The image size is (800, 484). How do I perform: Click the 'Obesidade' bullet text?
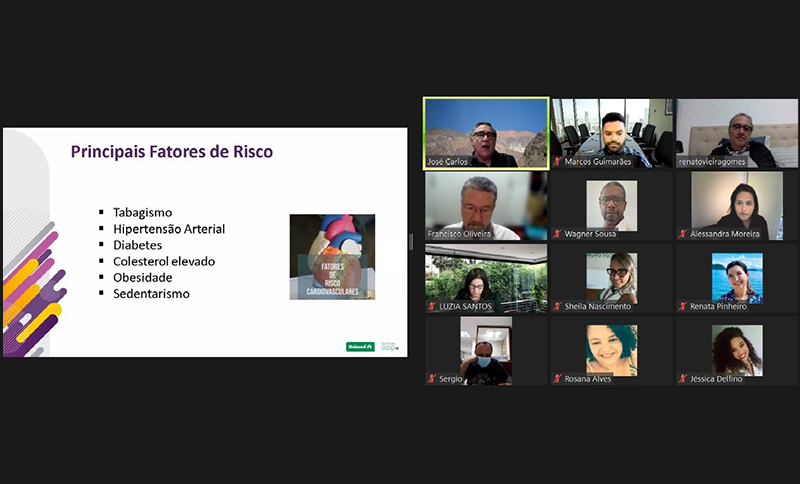[x=142, y=277]
